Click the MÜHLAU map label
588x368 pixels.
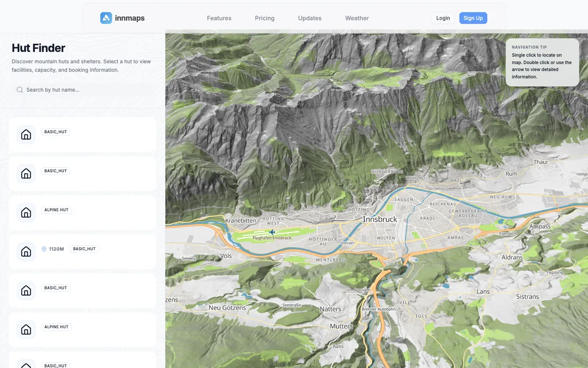pyautogui.click(x=416, y=178)
